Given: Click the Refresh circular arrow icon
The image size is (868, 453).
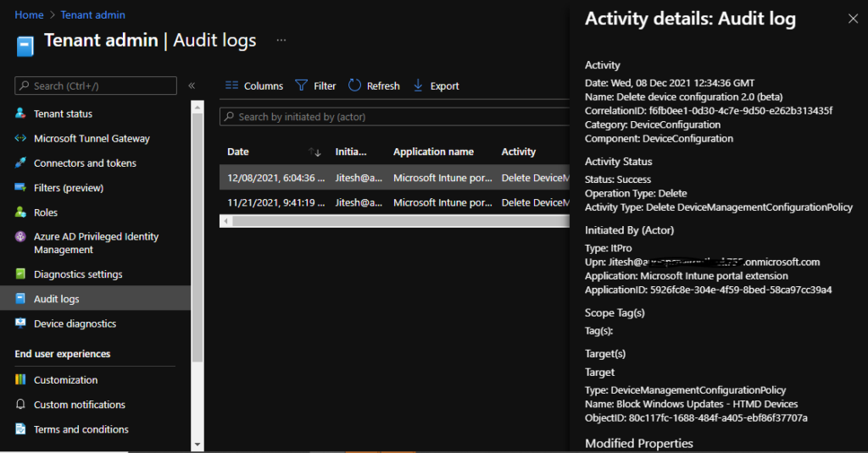Looking at the screenshot, I should (x=354, y=86).
